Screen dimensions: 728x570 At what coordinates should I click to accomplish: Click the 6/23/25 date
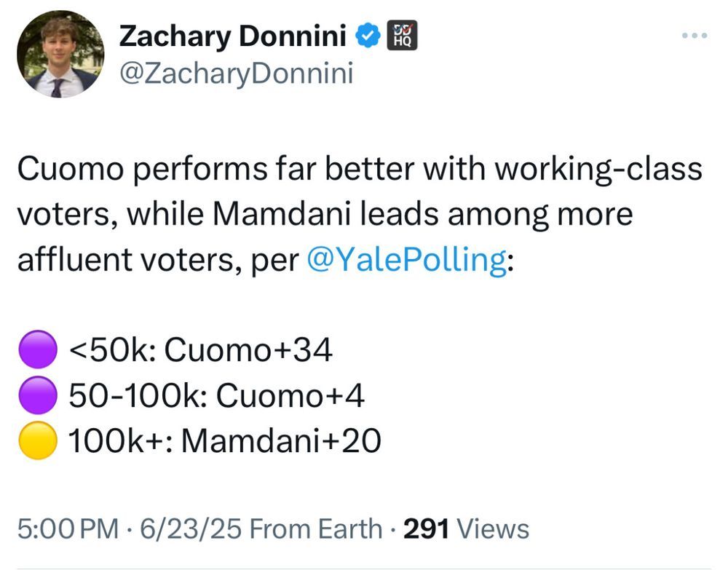point(190,529)
